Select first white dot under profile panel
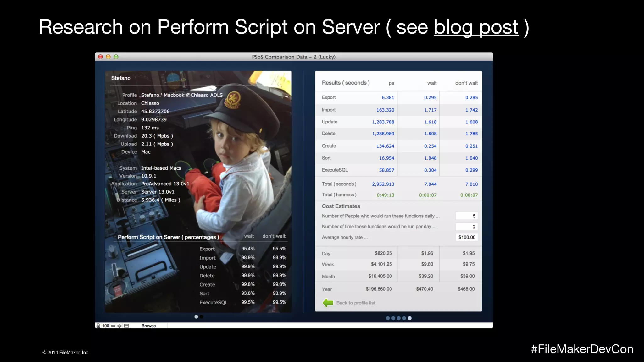 point(196,317)
